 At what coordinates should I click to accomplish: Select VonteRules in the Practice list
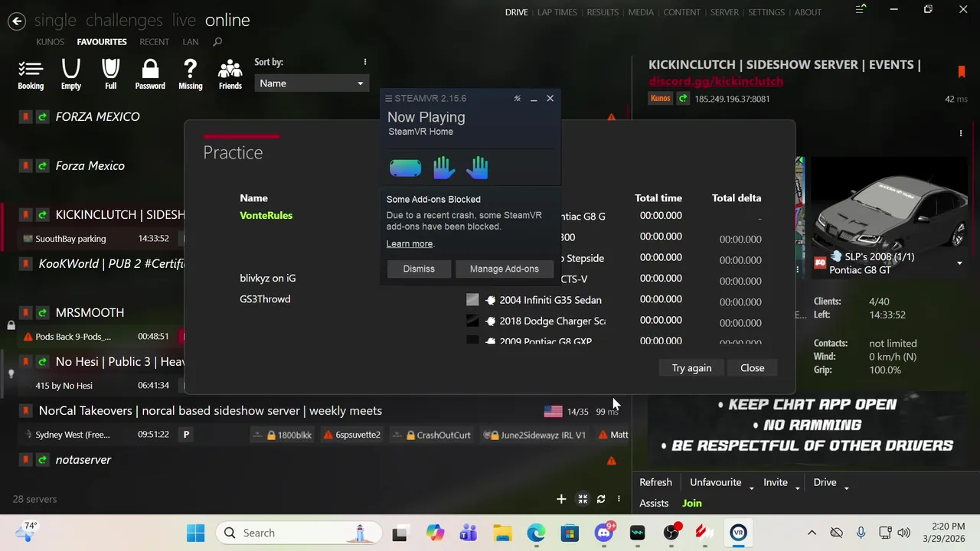coord(266,216)
